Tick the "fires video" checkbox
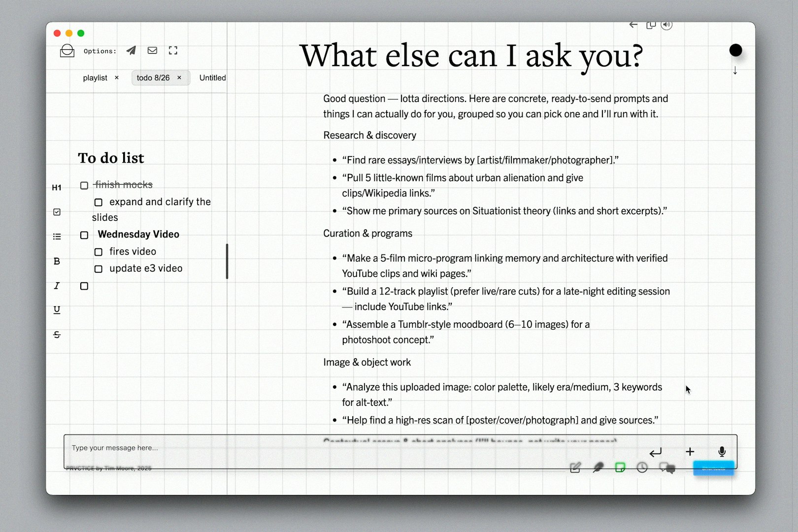This screenshot has height=532, width=798. tap(99, 252)
